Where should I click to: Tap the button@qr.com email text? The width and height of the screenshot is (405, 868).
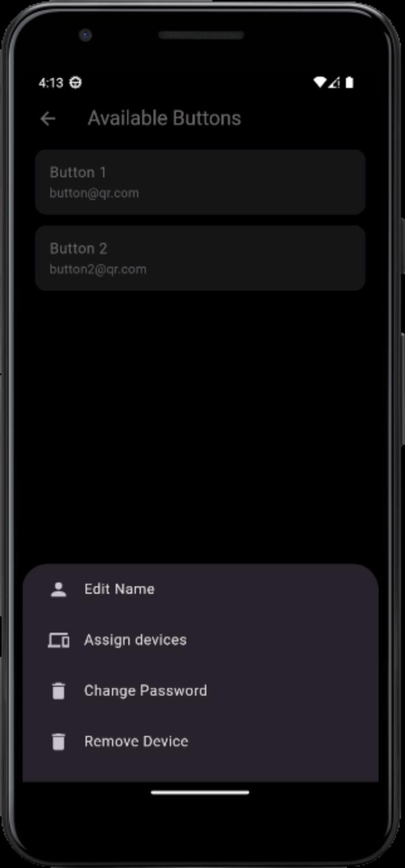click(94, 193)
